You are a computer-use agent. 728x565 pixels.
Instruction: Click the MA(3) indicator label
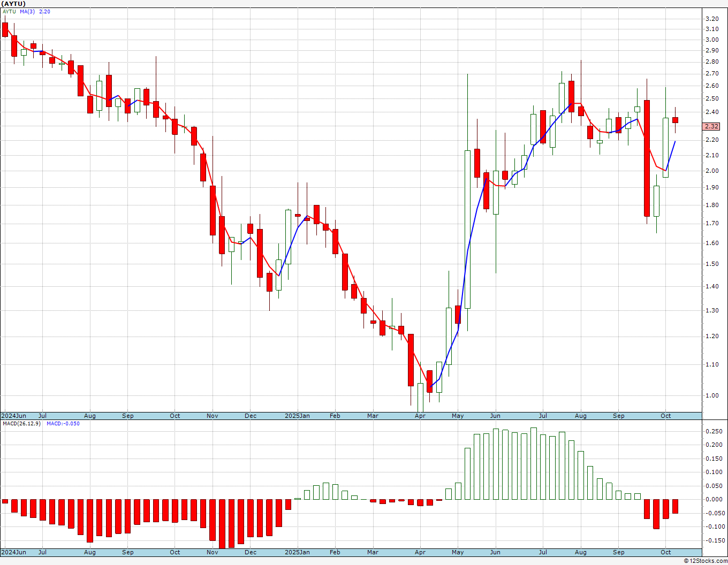point(27,11)
